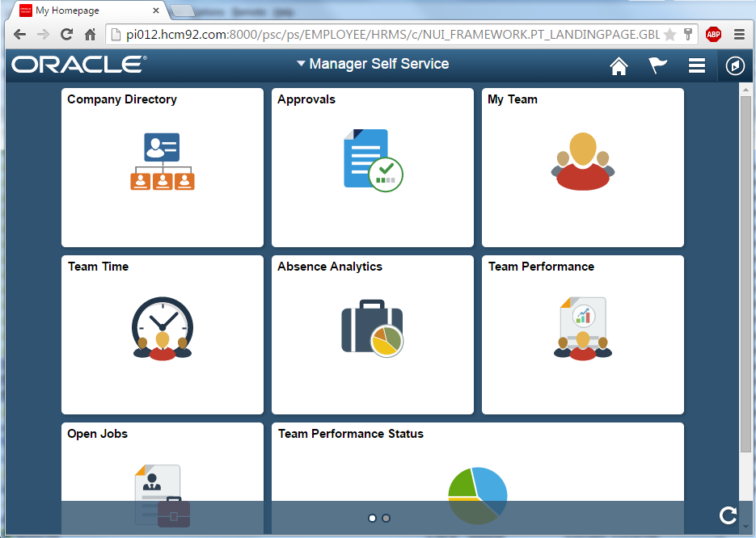Open the My Team tile
The height and width of the screenshot is (538, 756).
click(x=582, y=167)
